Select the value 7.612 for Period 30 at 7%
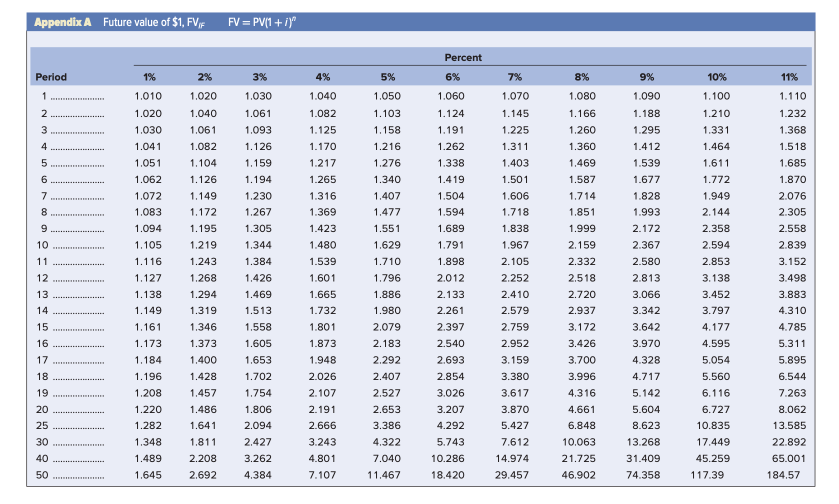The height and width of the screenshot is (504, 839). [x=515, y=442]
